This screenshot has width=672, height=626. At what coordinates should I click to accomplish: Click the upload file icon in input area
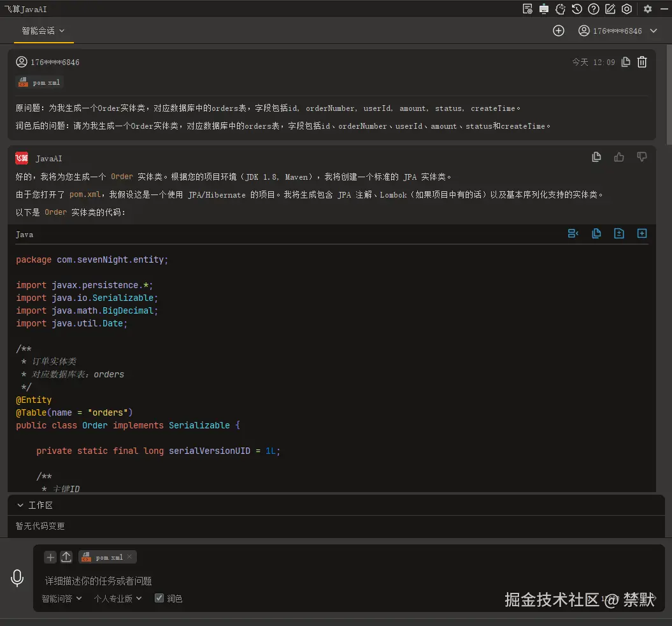tap(66, 557)
